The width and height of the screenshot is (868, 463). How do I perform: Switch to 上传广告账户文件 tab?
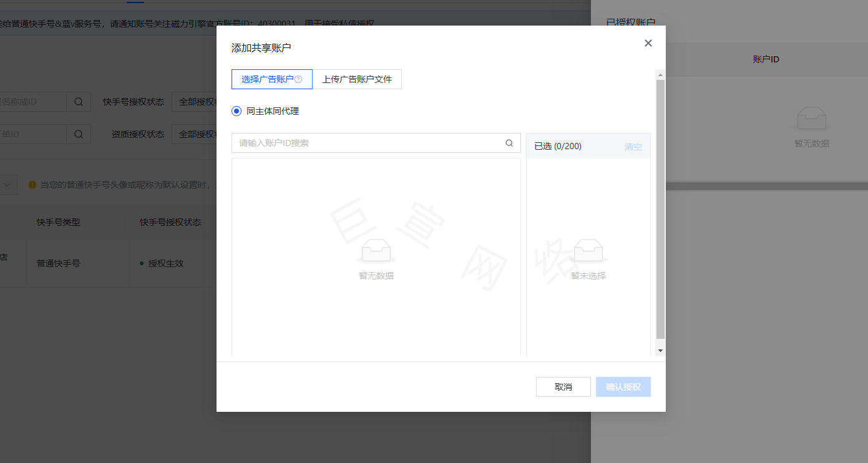coord(357,79)
